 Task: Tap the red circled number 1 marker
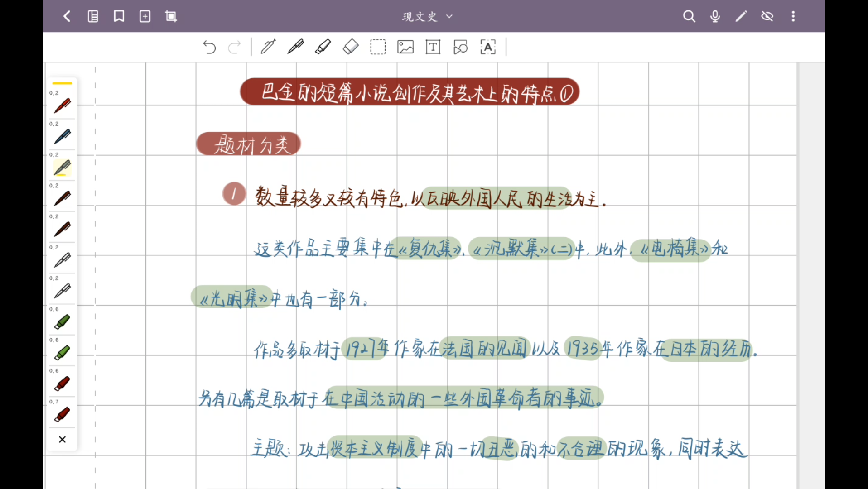coord(234,194)
